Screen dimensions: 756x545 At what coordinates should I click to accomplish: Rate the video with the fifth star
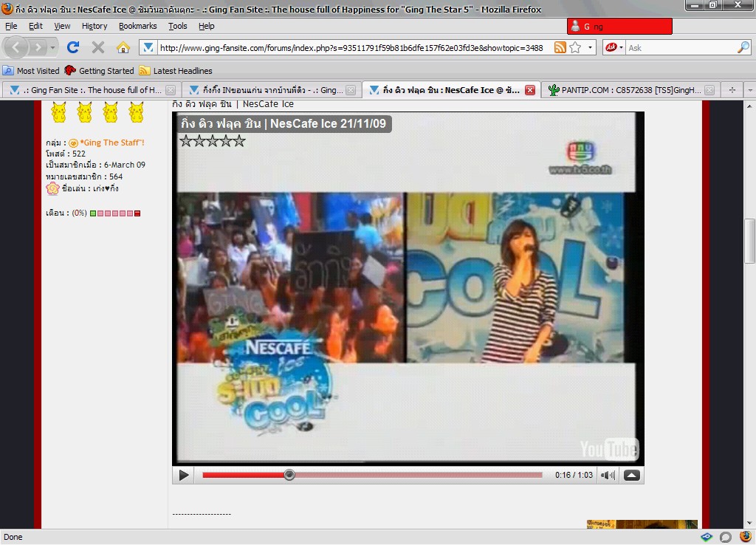[239, 141]
